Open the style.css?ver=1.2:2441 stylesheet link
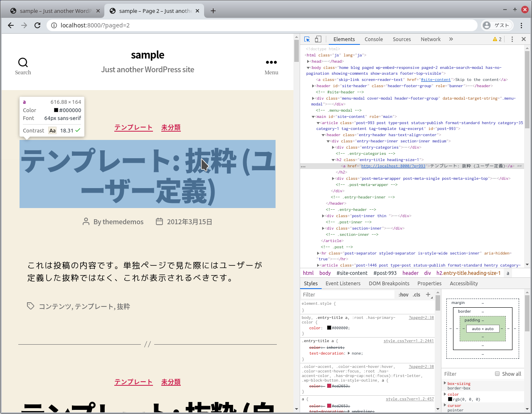532x414 pixels. coord(409,341)
